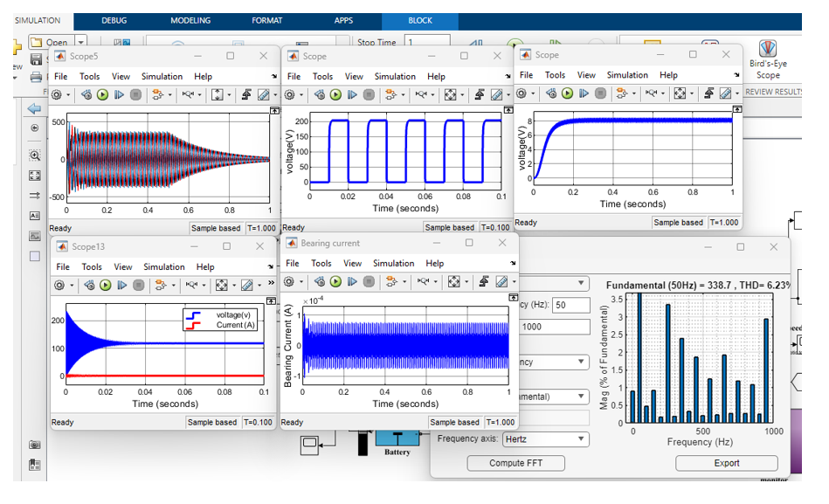The width and height of the screenshot is (829, 504).
Task: Click Export button in FFT window
Action: click(x=727, y=463)
